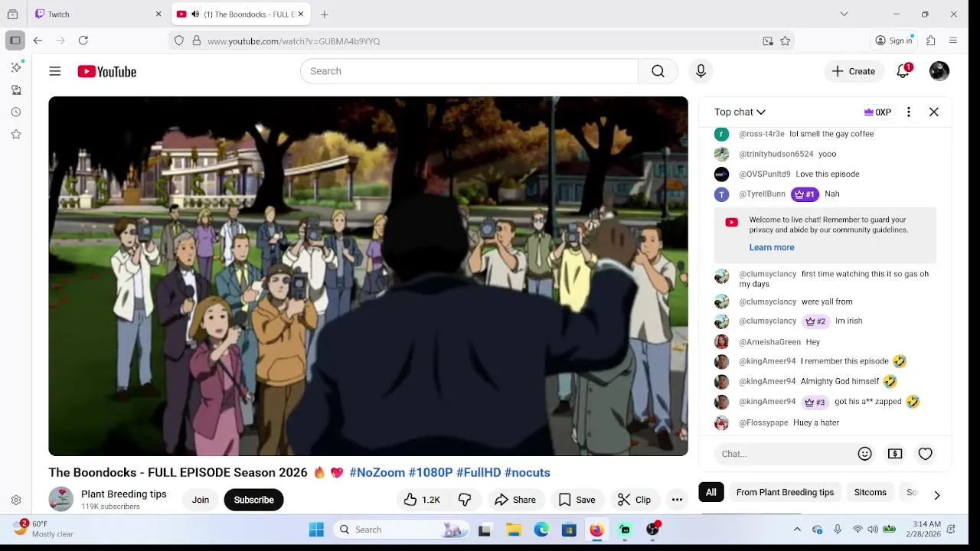
Task: Open Bookmarks star in Firefox sidebar
Action: [16, 134]
